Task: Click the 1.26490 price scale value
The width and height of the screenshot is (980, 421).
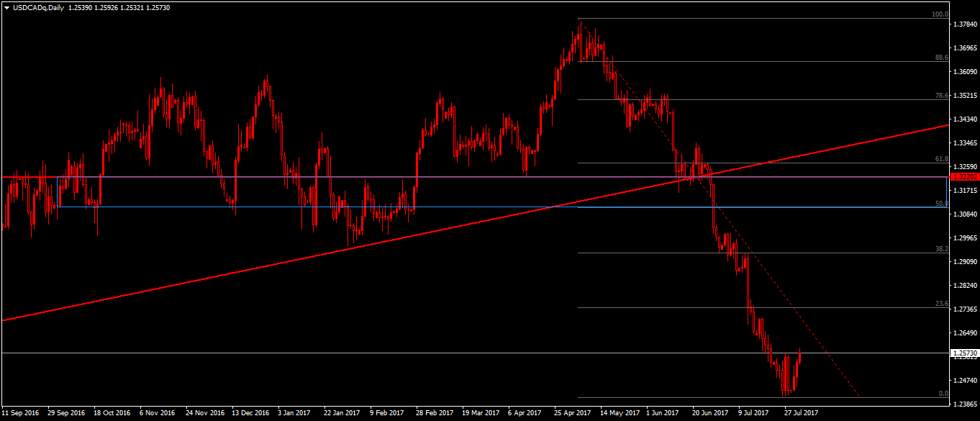Action: 965,333
